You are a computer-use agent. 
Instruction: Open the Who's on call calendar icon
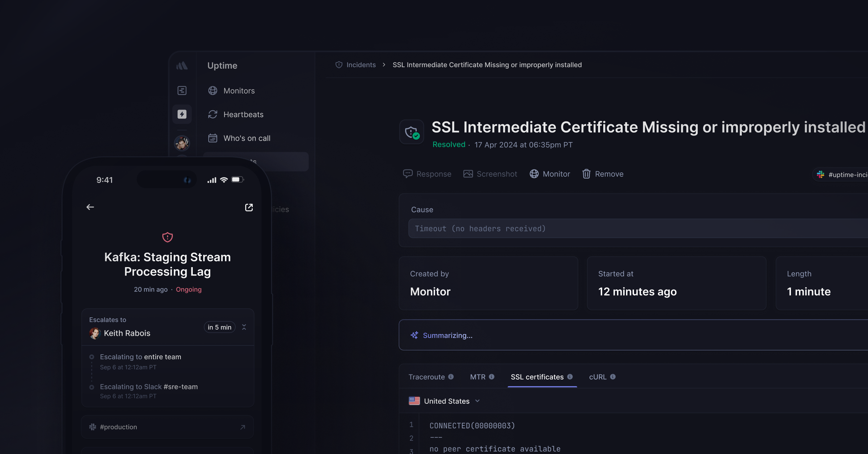tap(213, 138)
